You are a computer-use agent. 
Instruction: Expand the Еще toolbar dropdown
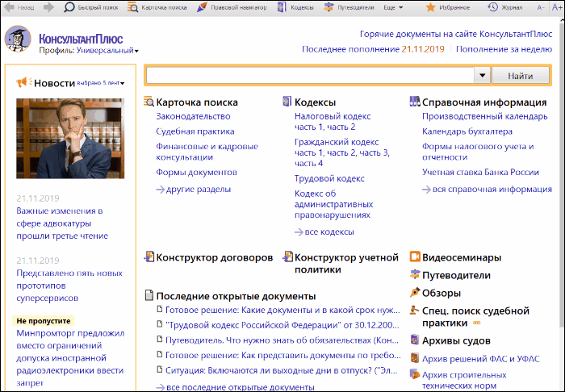[393, 7]
